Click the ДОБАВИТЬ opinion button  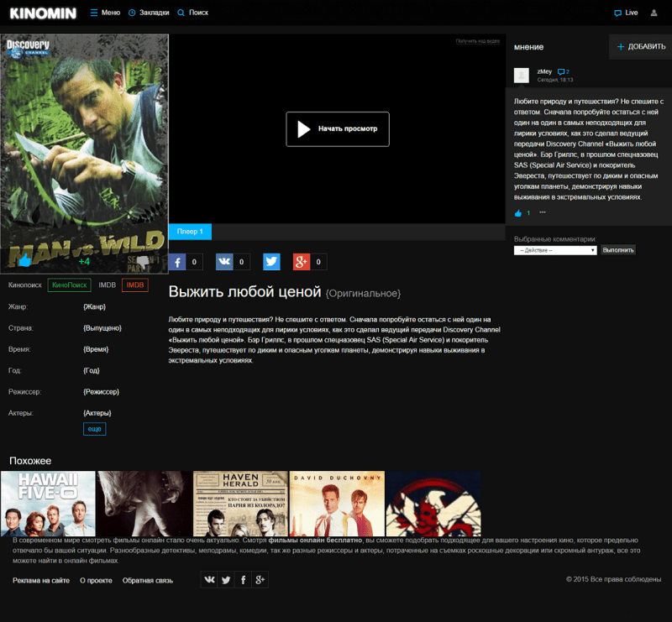coord(641,47)
